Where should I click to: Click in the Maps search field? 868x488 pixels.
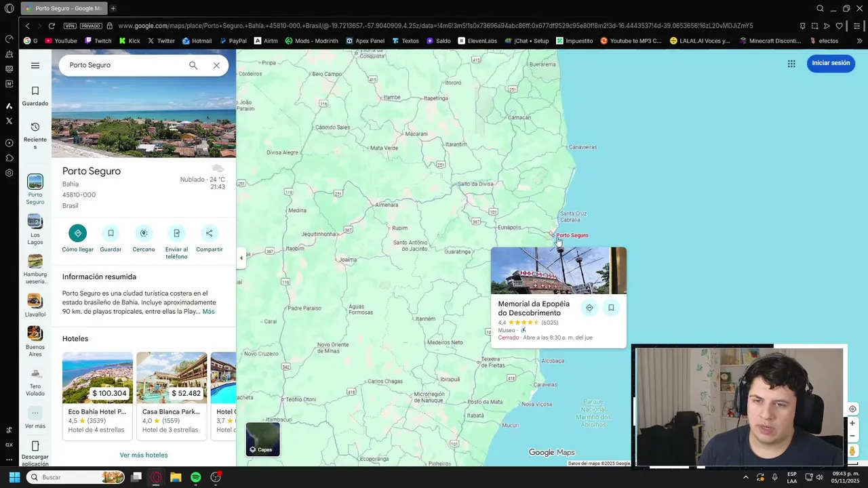125,65
